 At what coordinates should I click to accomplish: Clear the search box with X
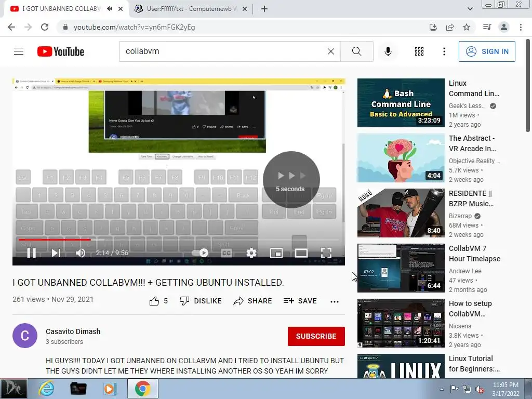[331, 51]
